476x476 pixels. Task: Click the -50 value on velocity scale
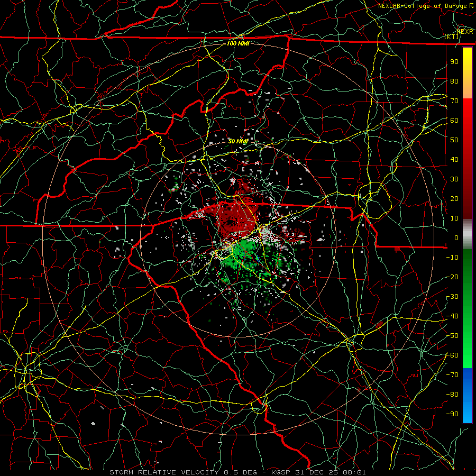[452, 336]
